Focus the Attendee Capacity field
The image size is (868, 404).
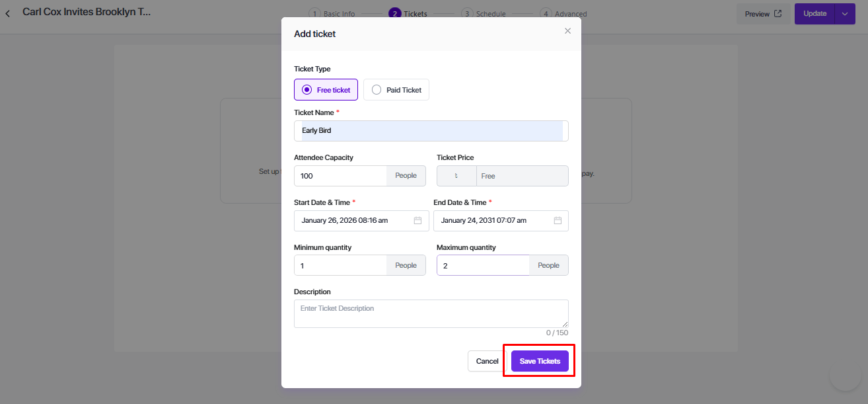click(341, 176)
